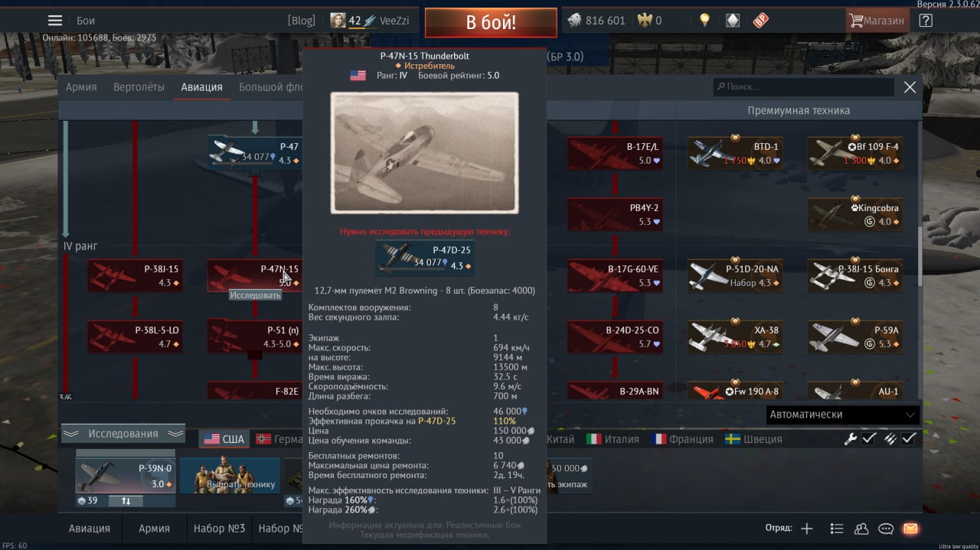Viewport: 980px width, 550px height.
Task: Expand the Автоматически dropdown
Action: pyautogui.click(x=842, y=415)
